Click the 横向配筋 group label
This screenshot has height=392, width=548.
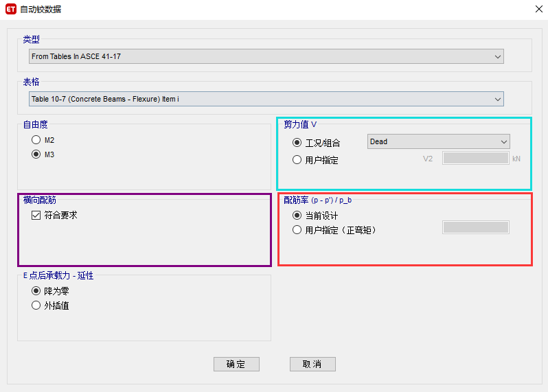40,200
